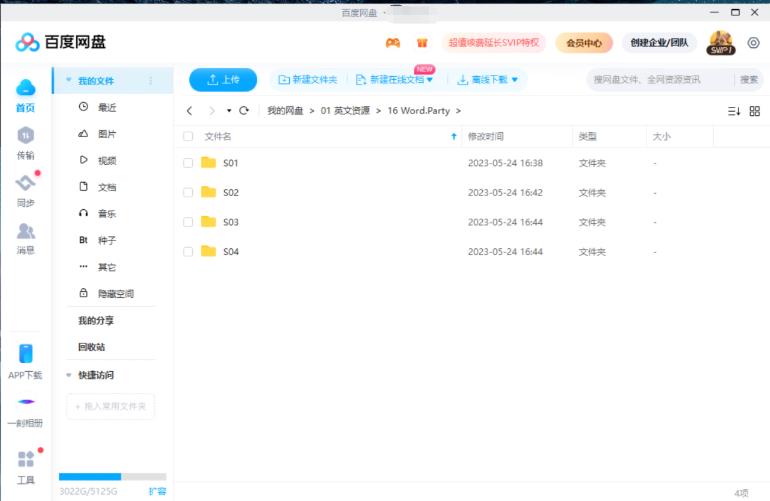Open the 一刻相册 album icon
The image size is (770, 501).
pos(26,402)
